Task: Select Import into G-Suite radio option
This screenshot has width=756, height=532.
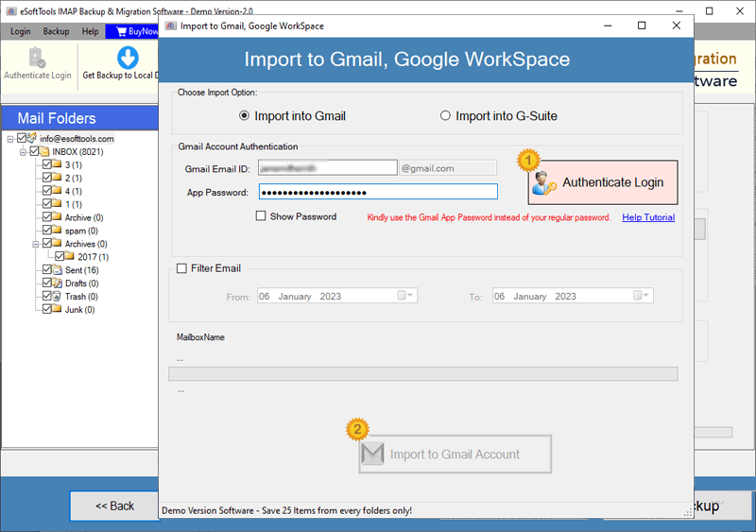Action: pyautogui.click(x=445, y=116)
